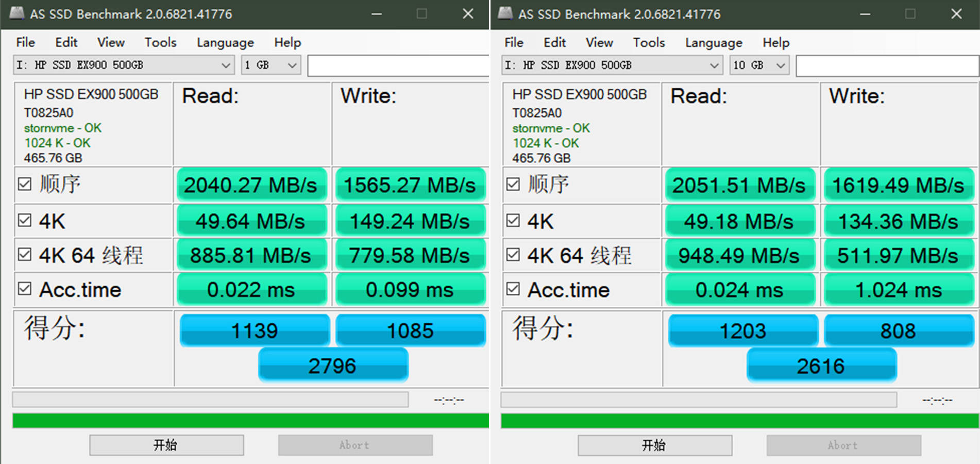Screen dimensions: 980x464
Task: Close the left AS SSD Benchmark window
Action: pos(468,14)
